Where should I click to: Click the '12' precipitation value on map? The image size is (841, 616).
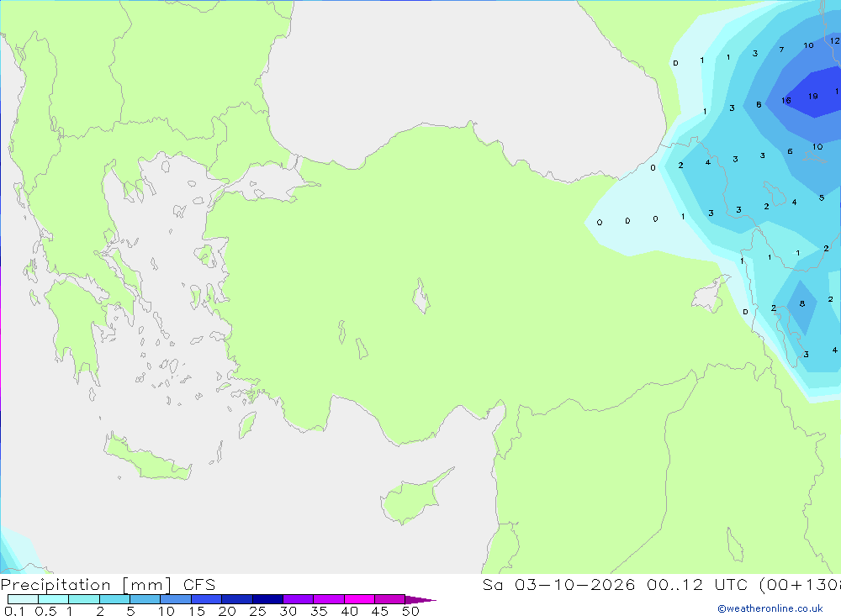835,40
